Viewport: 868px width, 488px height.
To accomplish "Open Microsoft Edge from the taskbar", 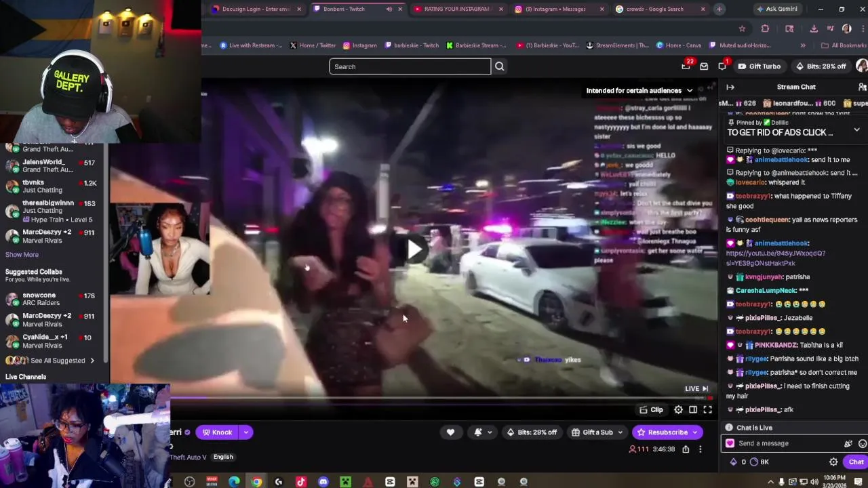I will 234,482.
